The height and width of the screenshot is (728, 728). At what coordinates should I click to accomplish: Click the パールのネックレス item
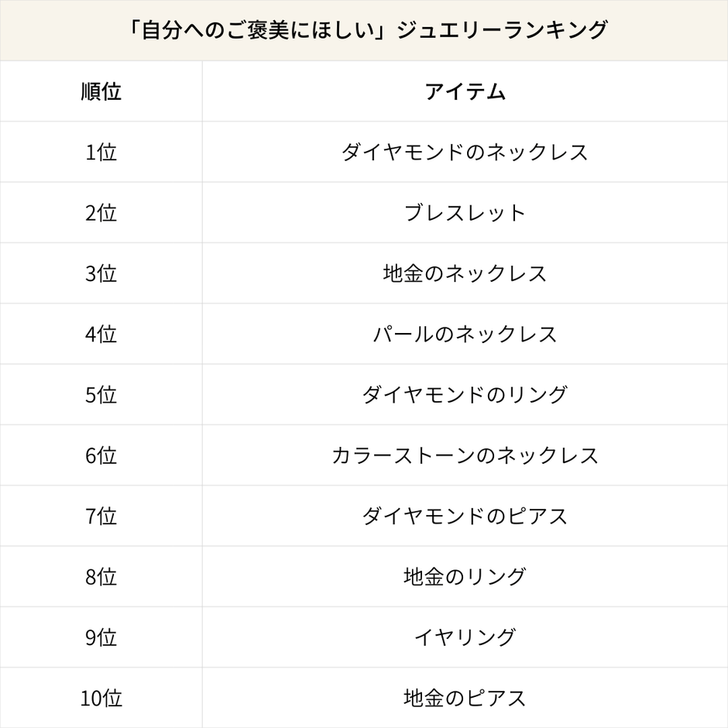pos(465,334)
